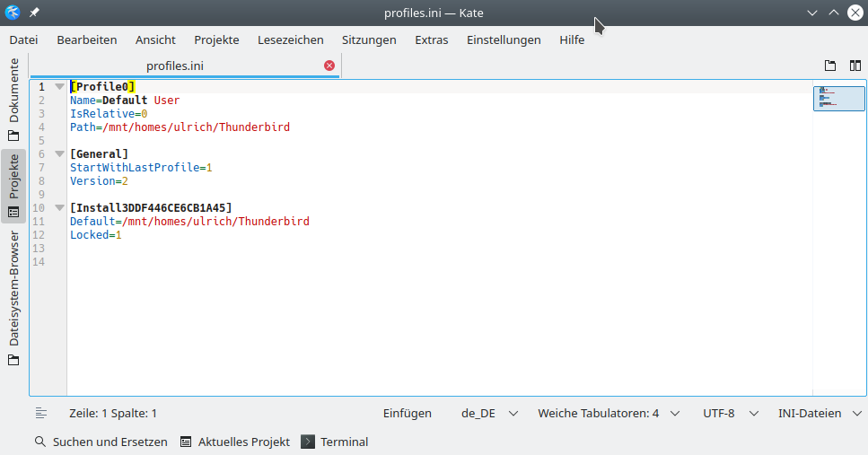The image size is (868, 455).
Task: Click the Locked=1 line
Action: click(x=96, y=235)
